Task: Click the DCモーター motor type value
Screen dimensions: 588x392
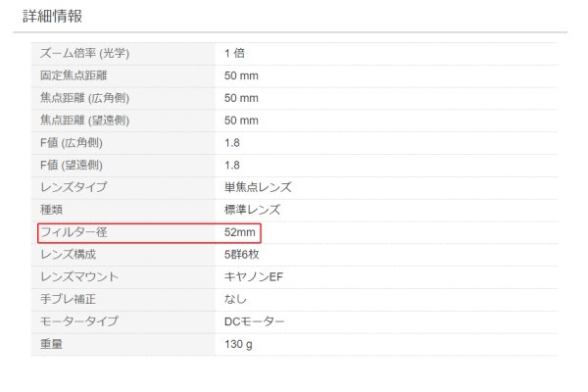Action: point(255,321)
